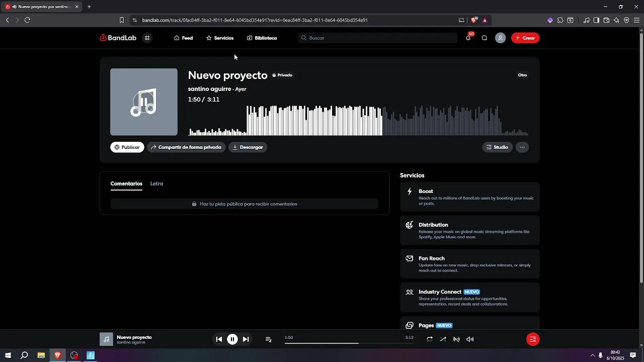Open a new browser tab

[x=89, y=7]
